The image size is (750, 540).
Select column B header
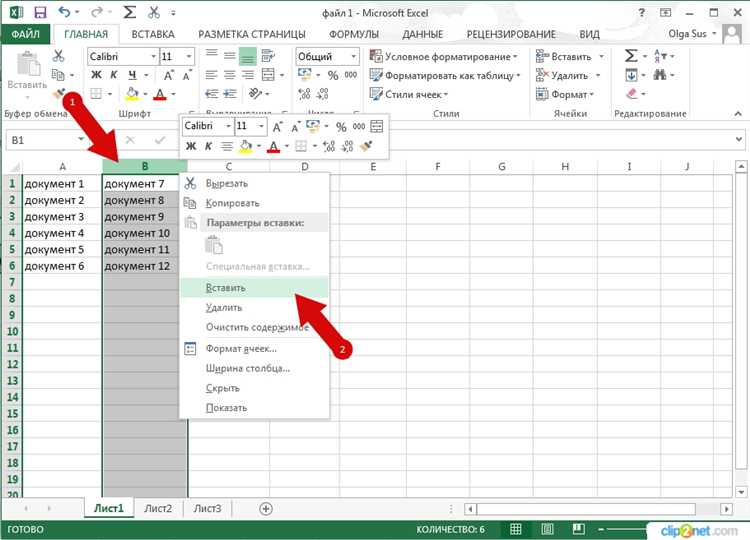pyautogui.click(x=145, y=166)
